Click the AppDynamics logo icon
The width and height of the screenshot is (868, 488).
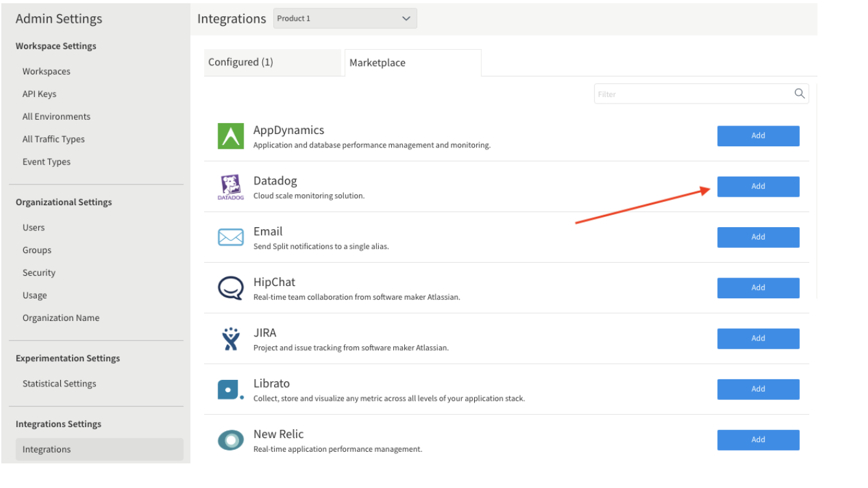click(231, 136)
